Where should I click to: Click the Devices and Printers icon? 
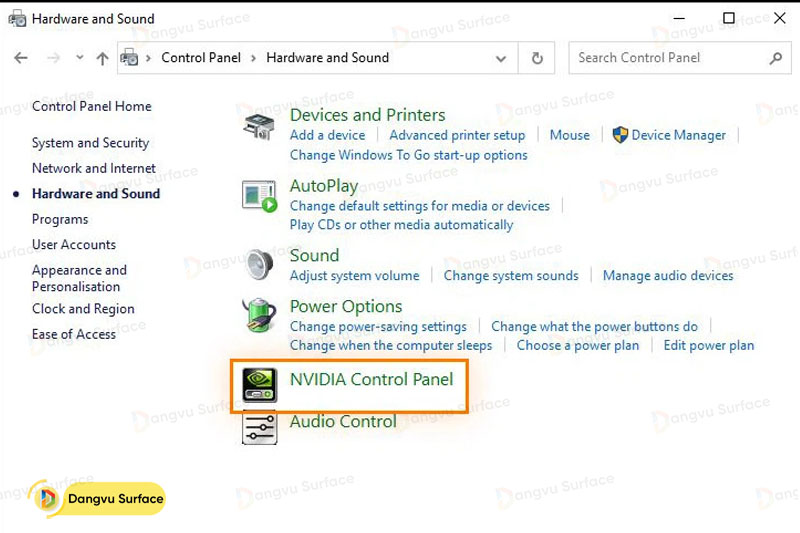260,126
